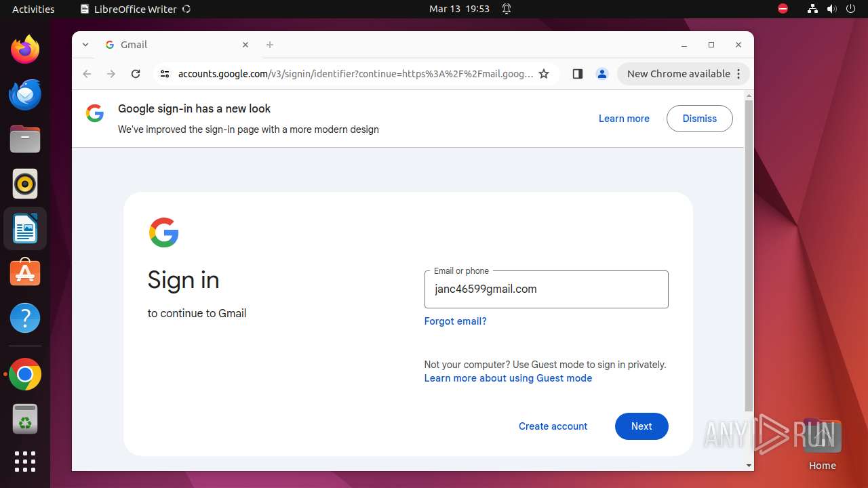
Task: Click the Sign in heading
Action: tap(183, 280)
